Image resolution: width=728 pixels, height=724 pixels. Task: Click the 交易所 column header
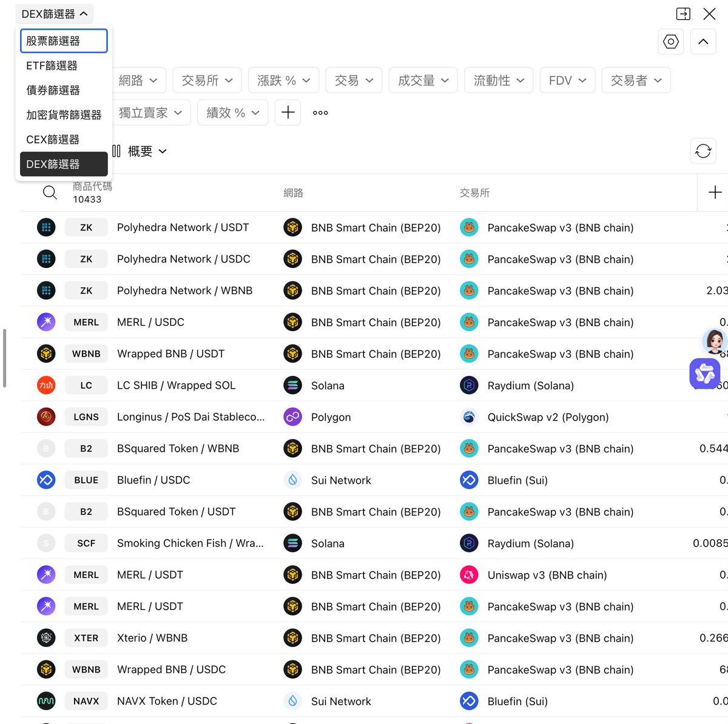point(475,193)
